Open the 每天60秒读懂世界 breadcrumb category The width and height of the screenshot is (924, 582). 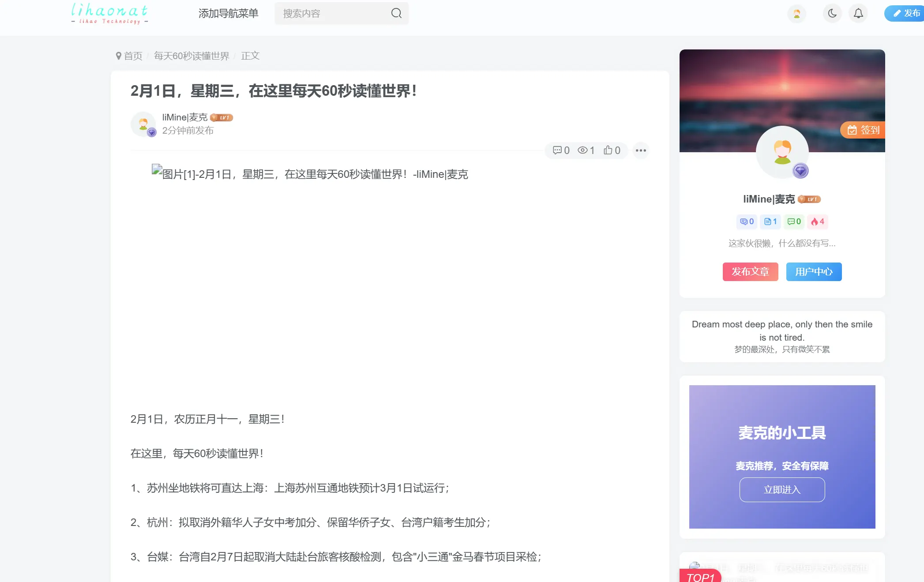[192, 56]
